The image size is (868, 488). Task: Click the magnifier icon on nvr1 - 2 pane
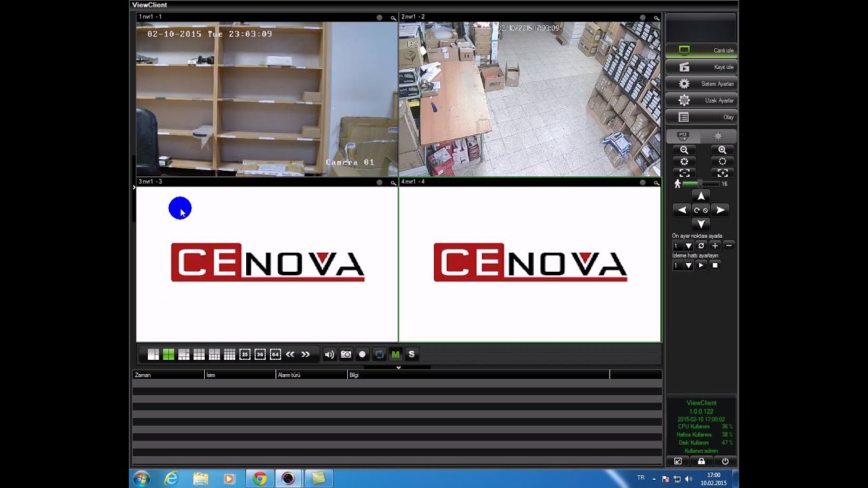click(656, 18)
